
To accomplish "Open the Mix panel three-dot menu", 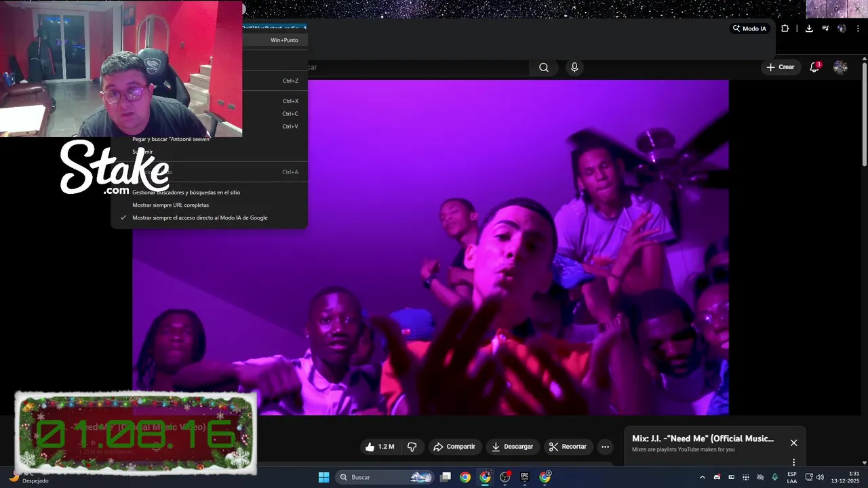I will (x=793, y=462).
